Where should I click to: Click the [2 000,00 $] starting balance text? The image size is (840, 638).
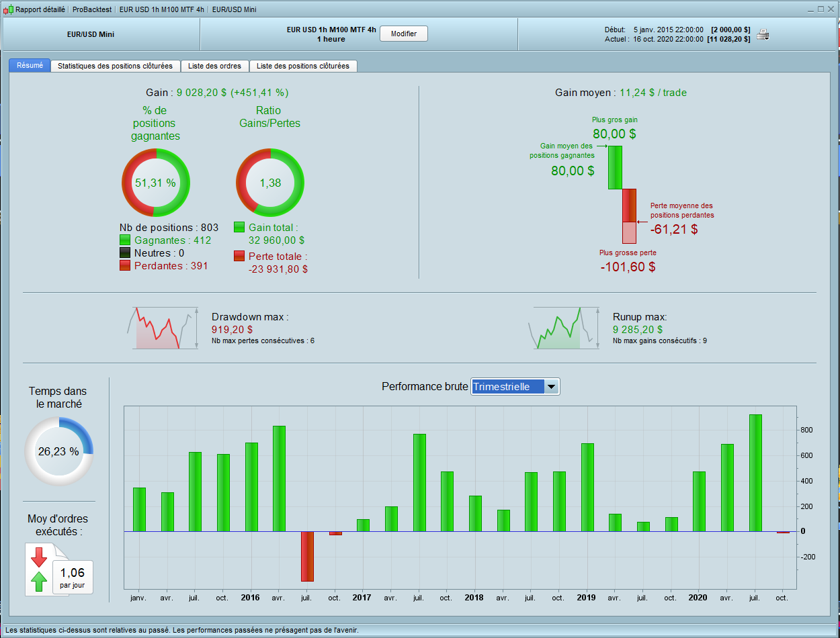(x=730, y=30)
